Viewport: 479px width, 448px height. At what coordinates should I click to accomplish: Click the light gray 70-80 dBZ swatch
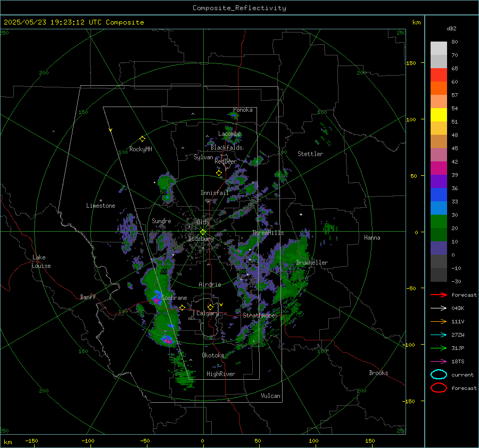pyautogui.click(x=439, y=48)
